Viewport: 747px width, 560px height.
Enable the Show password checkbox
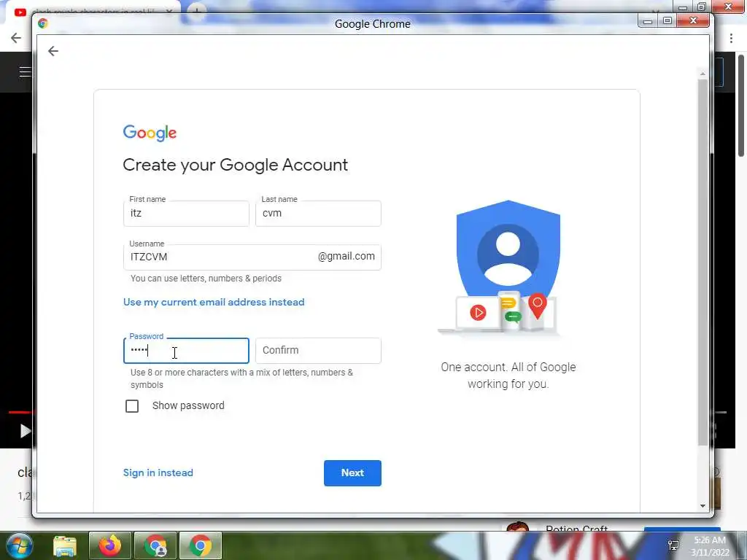click(132, 406)
